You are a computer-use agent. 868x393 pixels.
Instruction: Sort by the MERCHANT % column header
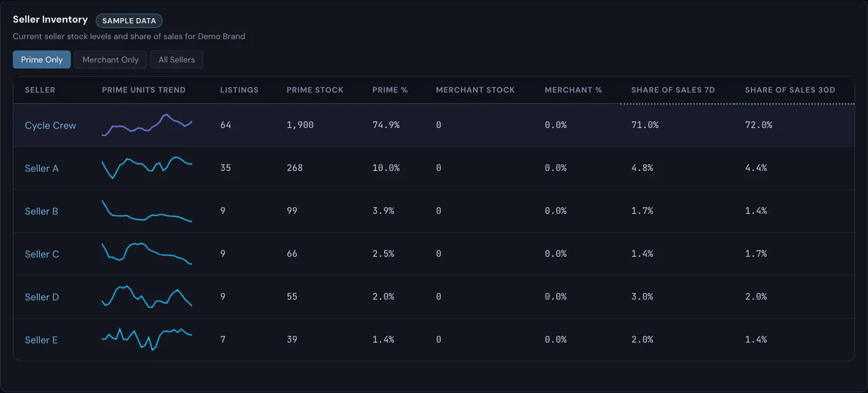[x=573, y=90]
